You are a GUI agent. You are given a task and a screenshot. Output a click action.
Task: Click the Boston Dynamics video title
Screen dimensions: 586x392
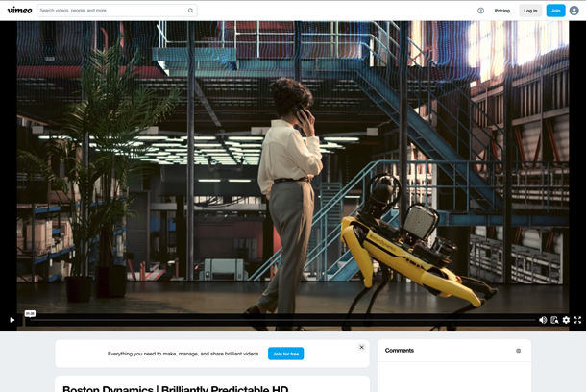tap(175, 388)
